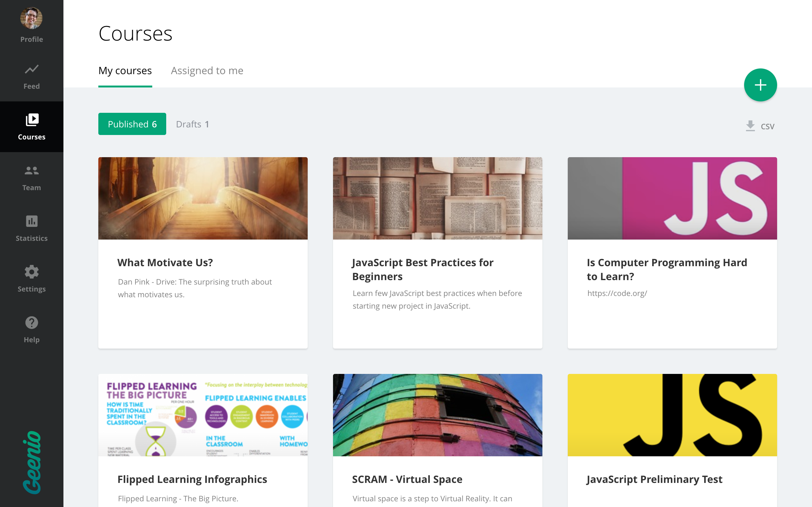Click the Courses play-library icon
This screenshot has height=507, width=812.
point(32,120)
